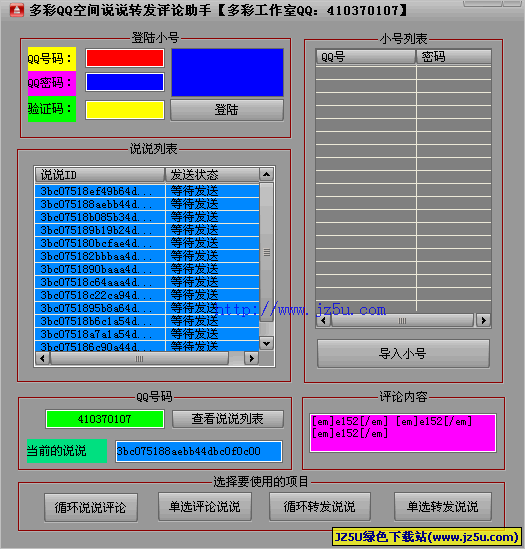Click the 说说列表 horizontal scrollbar thumb
Image resolution: width=525 pixels, height=549 pixels.
coord(139,359)
